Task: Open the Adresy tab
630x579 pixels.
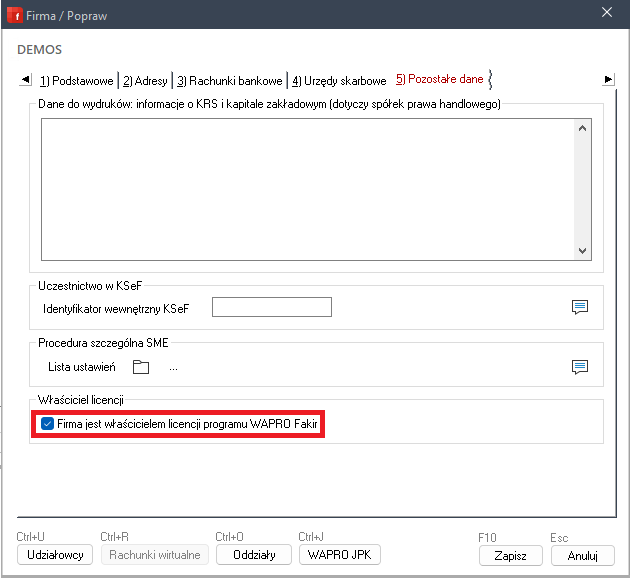Action: click(x=145, y=80)
